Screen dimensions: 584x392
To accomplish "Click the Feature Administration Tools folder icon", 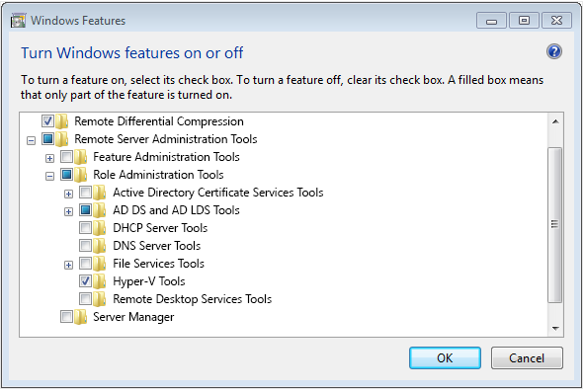I will click(x=80, y=157).
